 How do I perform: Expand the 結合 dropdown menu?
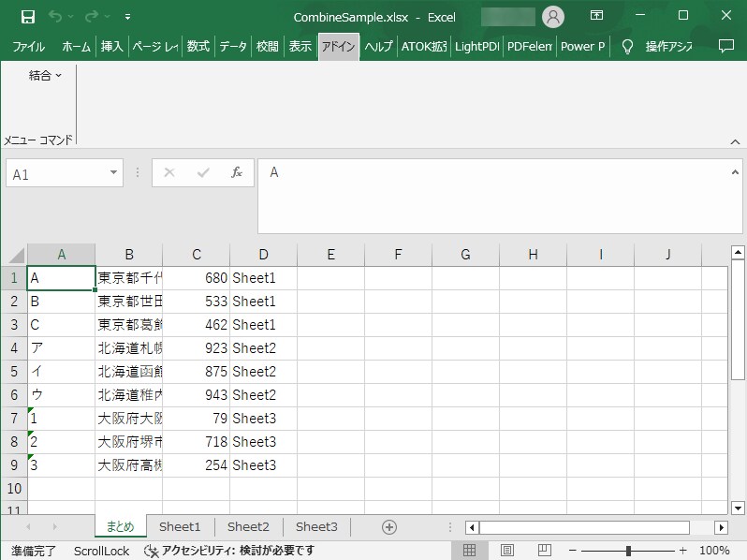click(45, 75)
